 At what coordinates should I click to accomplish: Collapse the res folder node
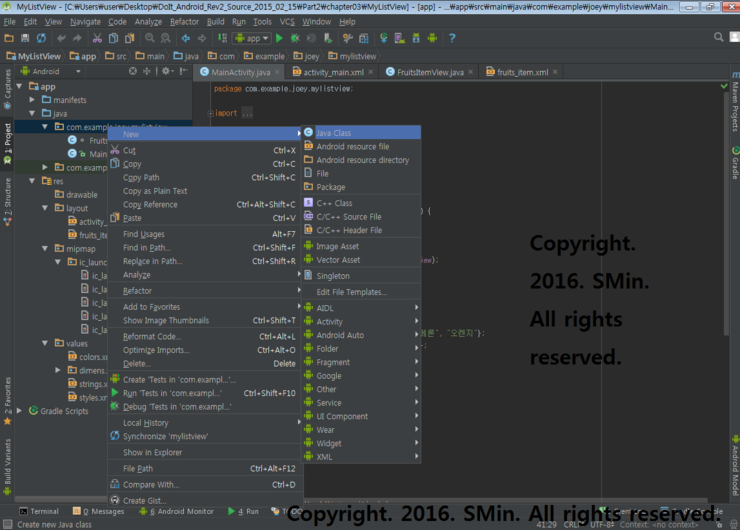[x=32, y=181]
